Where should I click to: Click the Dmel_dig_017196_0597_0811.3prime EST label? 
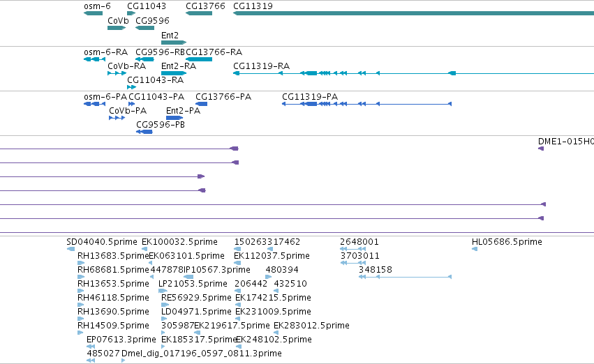[202, 354]
